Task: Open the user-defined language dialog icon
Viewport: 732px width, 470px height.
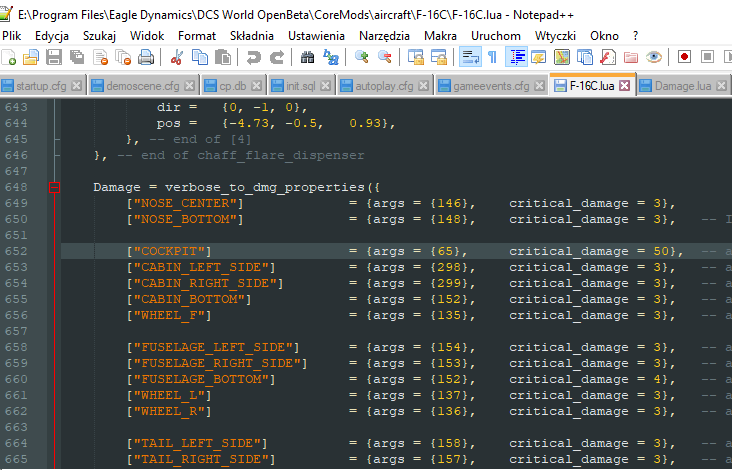Action: click(539, 57)
